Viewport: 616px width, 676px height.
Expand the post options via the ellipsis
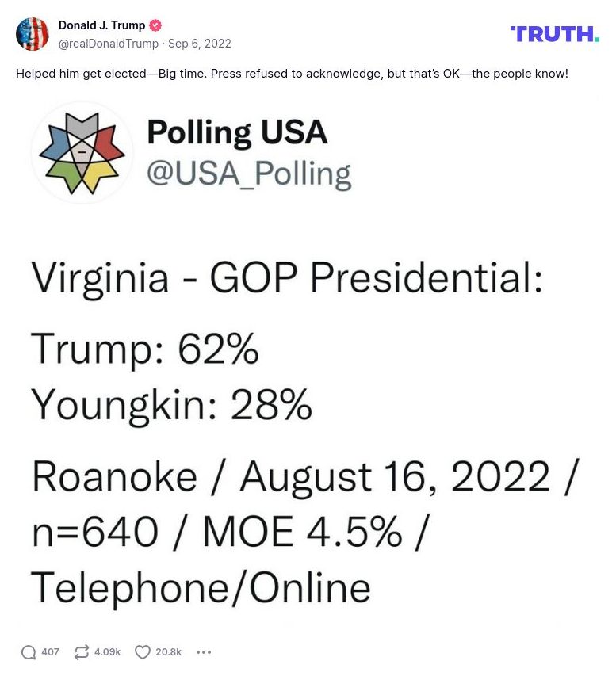coord(204,651)
